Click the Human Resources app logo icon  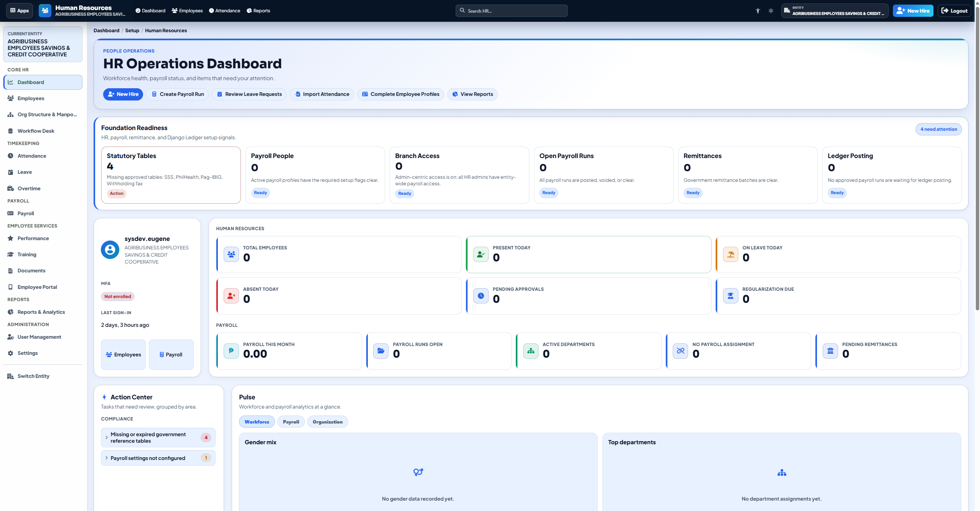(x=45, y=10)
